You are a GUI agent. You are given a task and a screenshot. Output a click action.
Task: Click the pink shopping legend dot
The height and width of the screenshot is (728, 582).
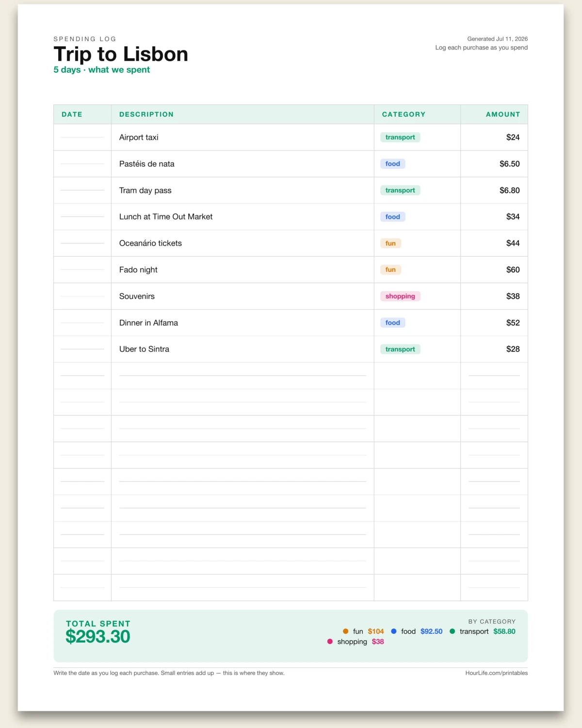[x=330, y=642]
